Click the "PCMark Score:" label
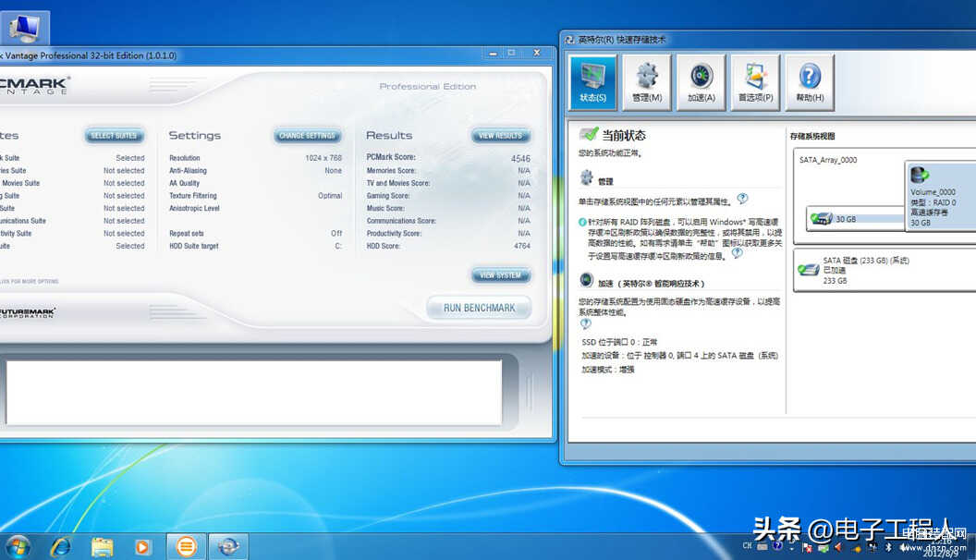The image size is (976, 560). tap(391, 157)
